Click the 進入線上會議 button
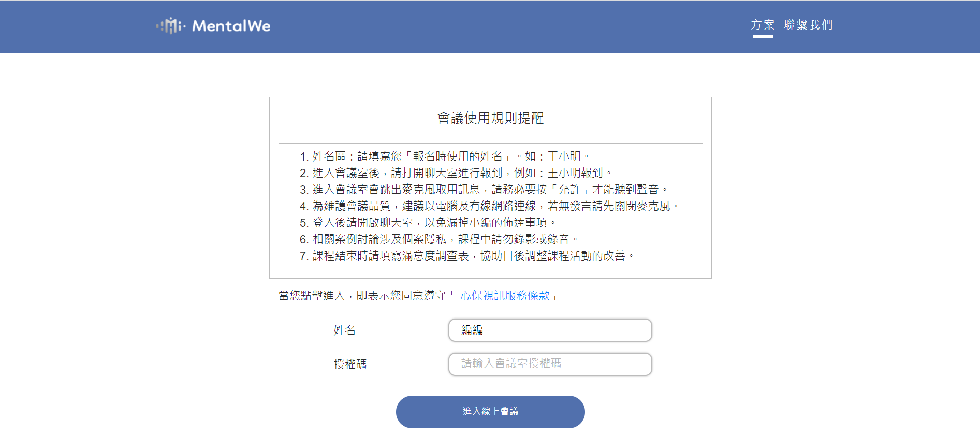Screen dimensions: 980x448 (x=490, y=412)
